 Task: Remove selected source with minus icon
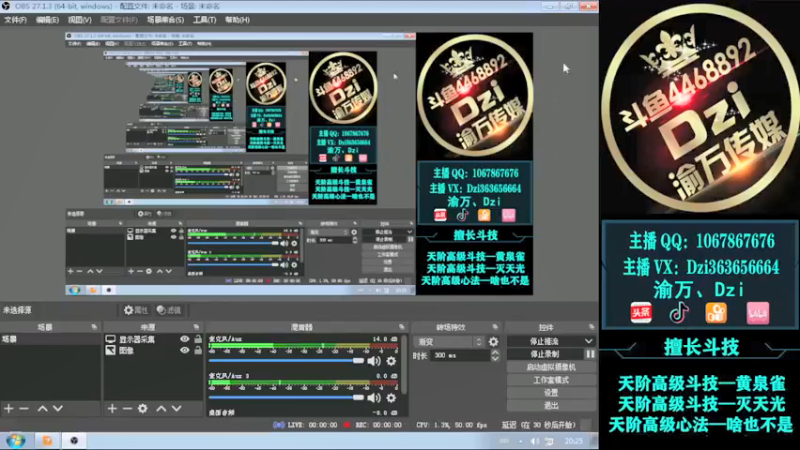pyautogui.click(x=128, y=408)
